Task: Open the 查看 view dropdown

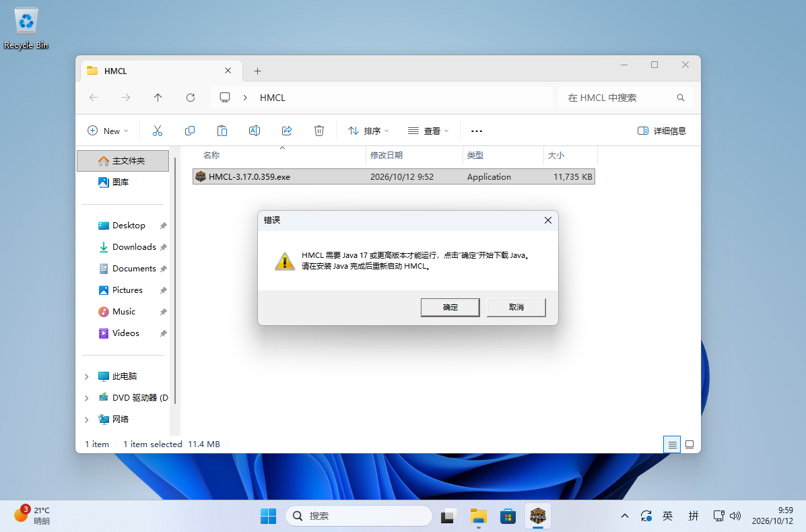Action: 428,131
